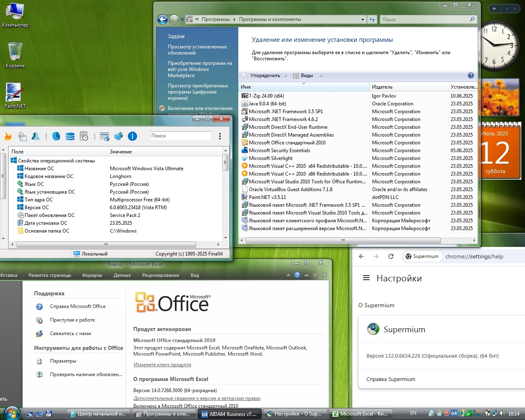Reload the Supermium settings page
525x420 pixels.
pyautogui.click(x=391, y=256)
